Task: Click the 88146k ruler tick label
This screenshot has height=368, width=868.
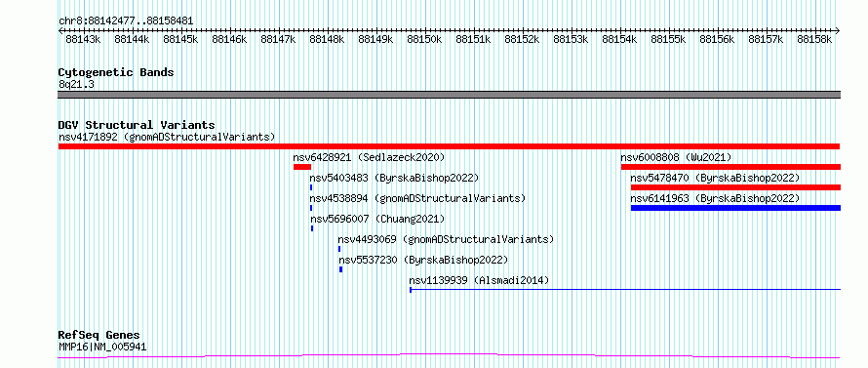Action: pyautogui.click(x=229, y=40)
